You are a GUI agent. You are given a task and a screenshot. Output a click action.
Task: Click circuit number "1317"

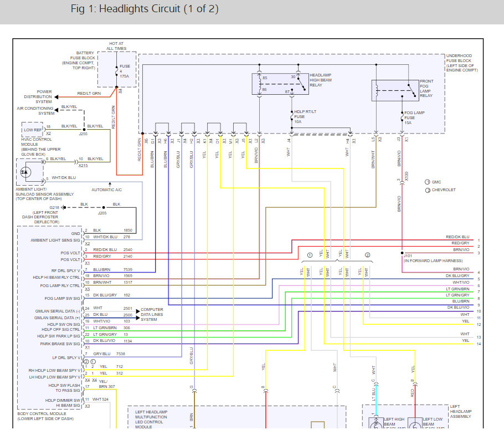point(127,282)
